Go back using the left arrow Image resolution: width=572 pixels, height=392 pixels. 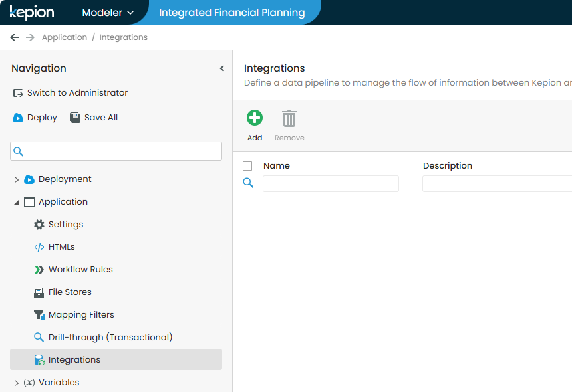click(x=15, y=37)
